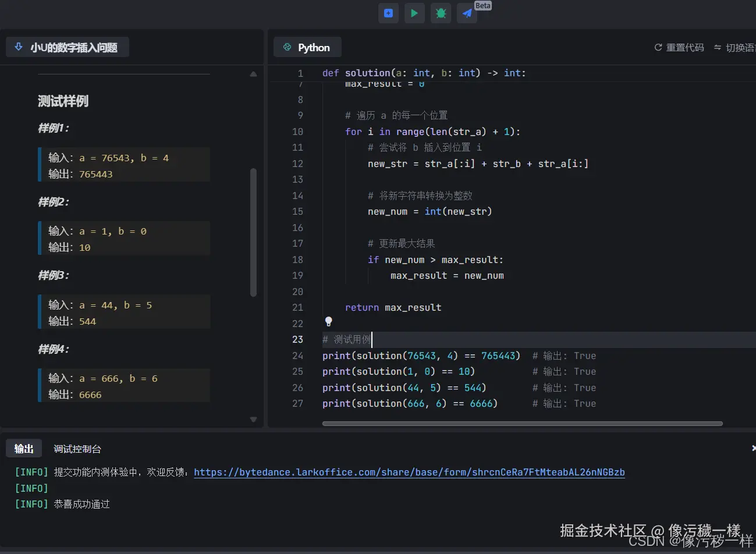Place cursor on the # 测试用例 comment line
Viewport: 756px width, 554px height.
[x=347, y=339]
